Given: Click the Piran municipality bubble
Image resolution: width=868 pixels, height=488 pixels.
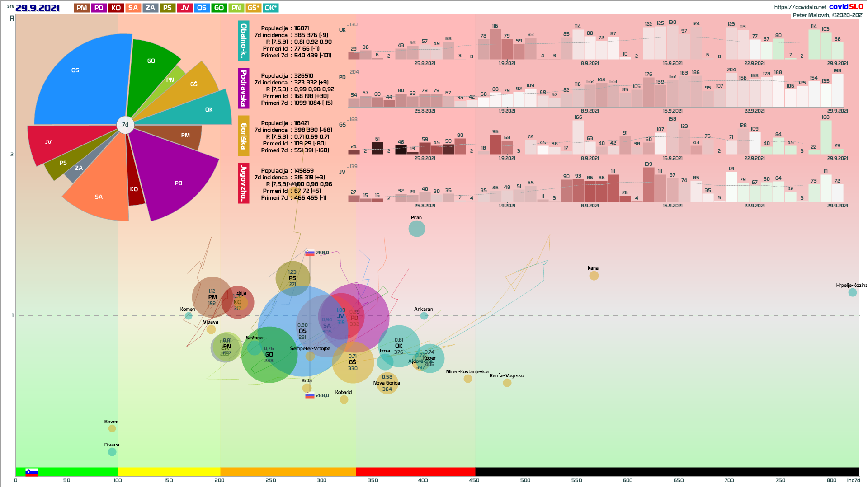Looking at the screenshot, I should point(416,229).
